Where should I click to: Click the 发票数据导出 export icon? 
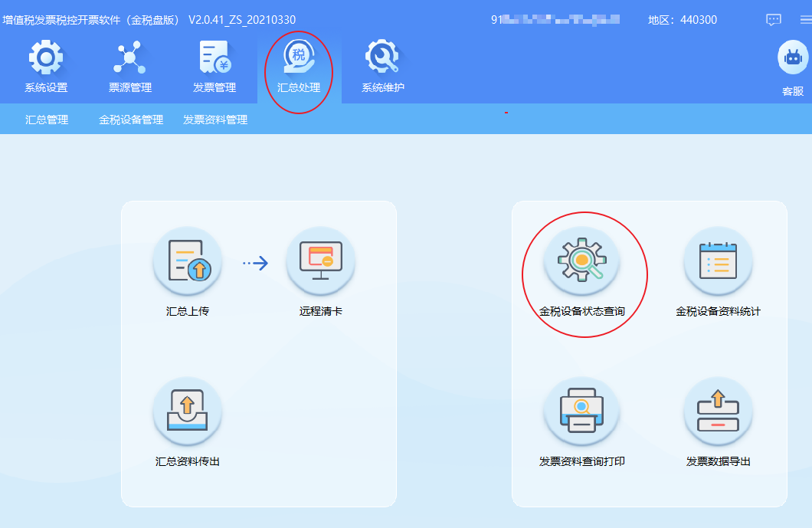click(718, 411)
